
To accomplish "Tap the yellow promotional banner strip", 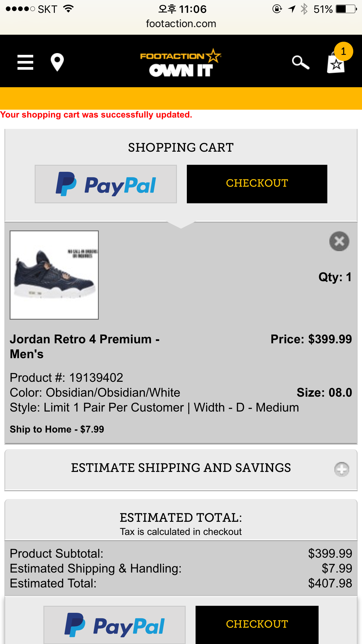I will (181, 98).
